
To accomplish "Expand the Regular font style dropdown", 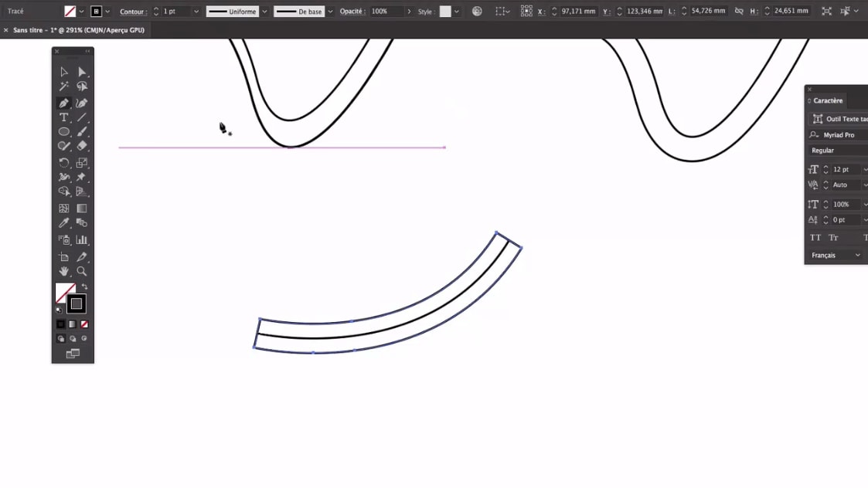I will [x=838, y=151].
